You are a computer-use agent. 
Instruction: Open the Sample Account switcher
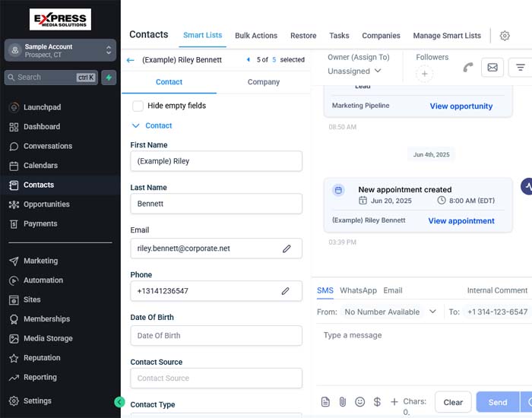point(60,50)
